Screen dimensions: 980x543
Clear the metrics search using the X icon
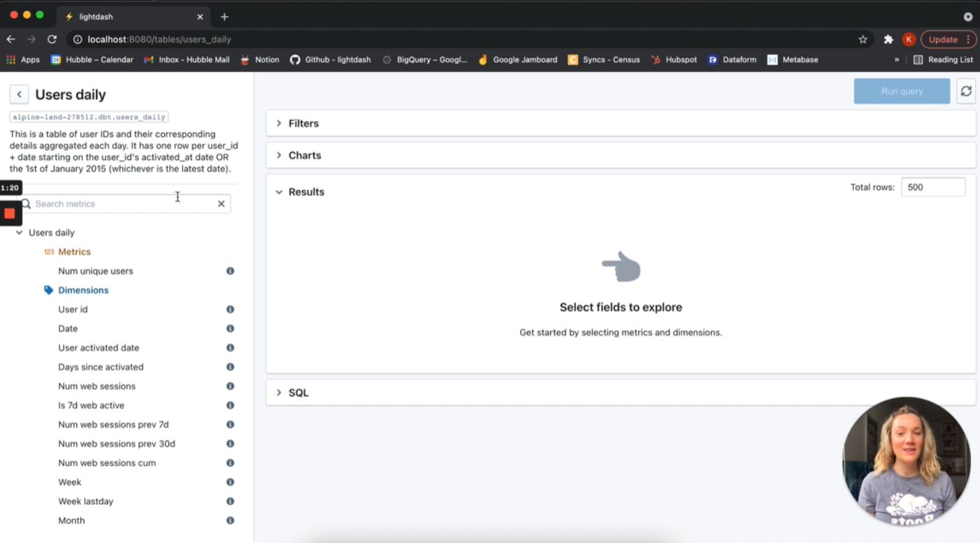tap(221, 203)
